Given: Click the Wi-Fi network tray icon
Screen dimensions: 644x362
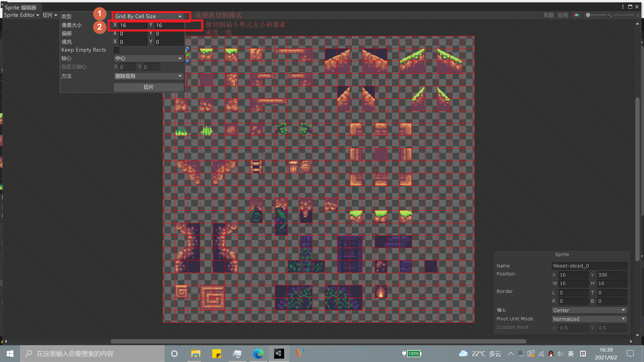Looking at the screenshot, I should point(541,354).
